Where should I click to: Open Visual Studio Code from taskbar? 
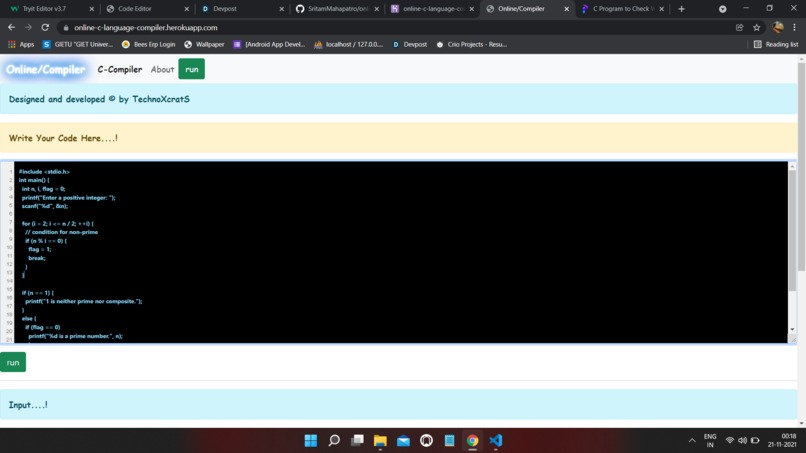496,441
